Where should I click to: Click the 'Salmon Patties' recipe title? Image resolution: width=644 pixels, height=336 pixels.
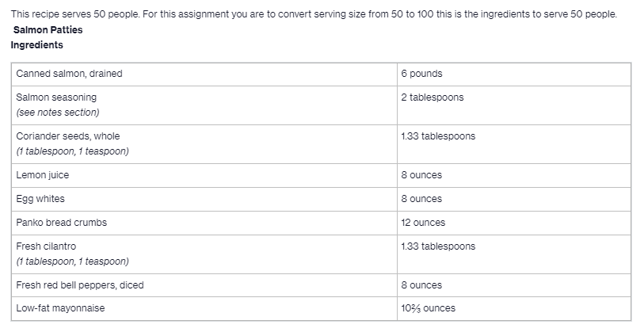(x=48, y=30)
